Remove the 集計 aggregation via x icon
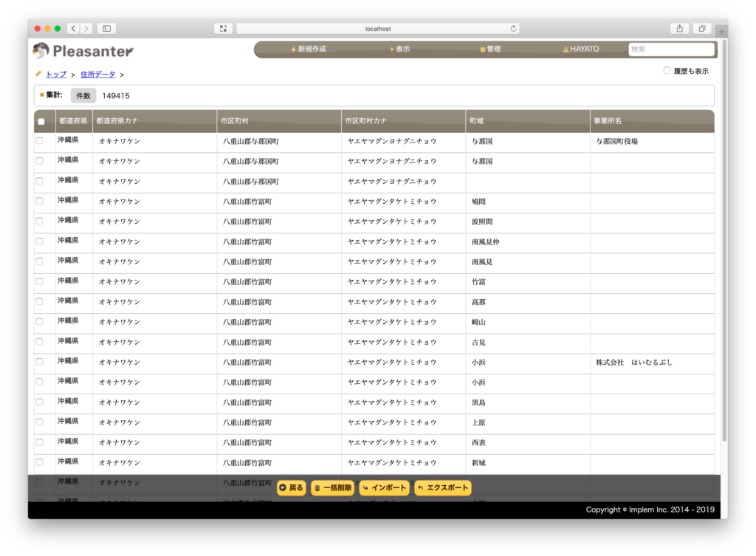756x556 pixels. [x=42, y=95]
